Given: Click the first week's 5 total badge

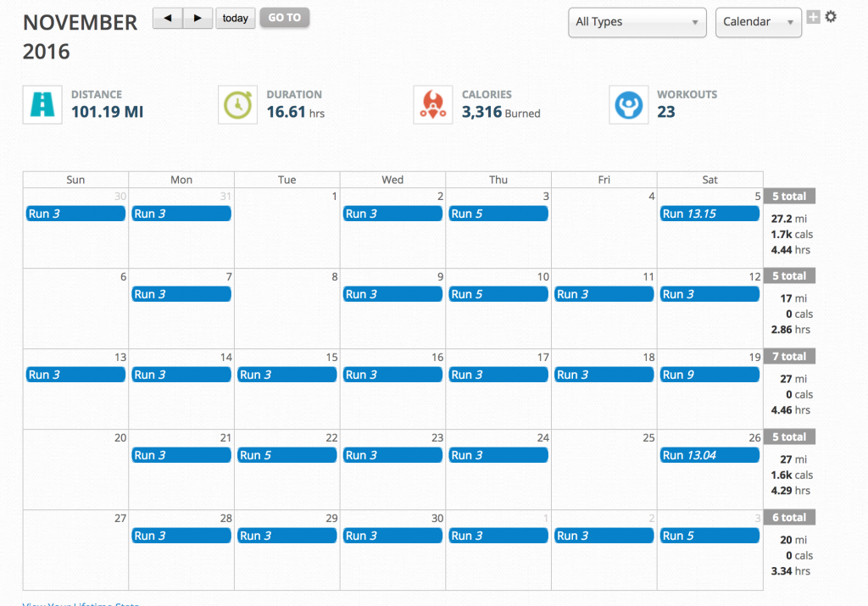Looking at the screenshot, I should (789, 196).
